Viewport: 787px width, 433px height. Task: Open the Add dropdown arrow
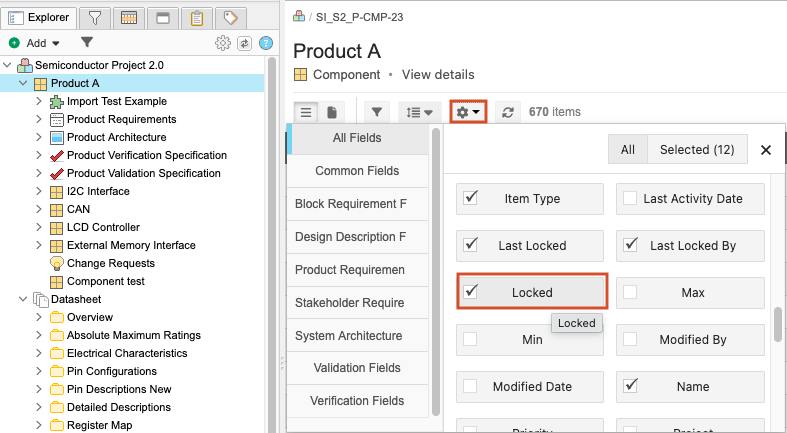(56, 44)
